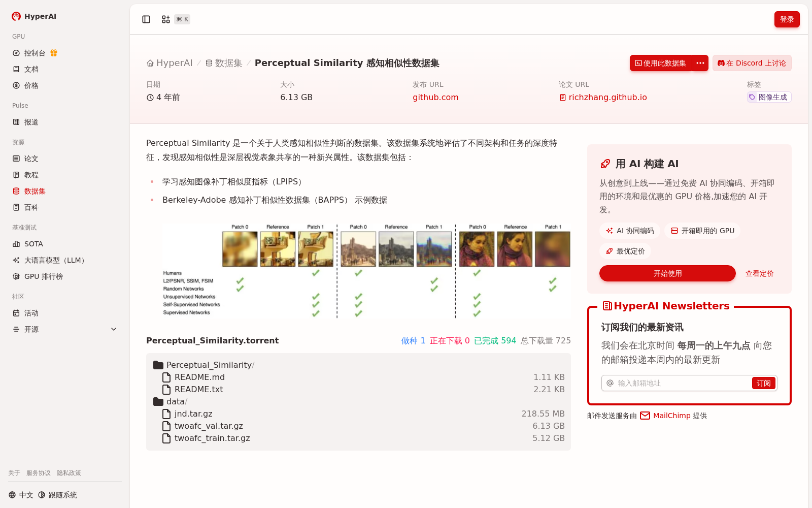Select twoafc_val.tar.gz file name
The image size is (812, 508).
coord(209,426)
